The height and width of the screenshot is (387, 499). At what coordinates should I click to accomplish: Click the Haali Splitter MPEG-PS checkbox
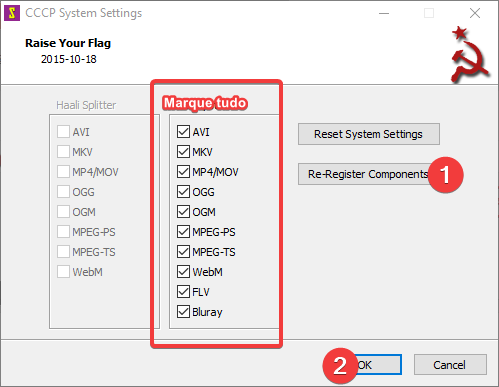tap(63, 232)
